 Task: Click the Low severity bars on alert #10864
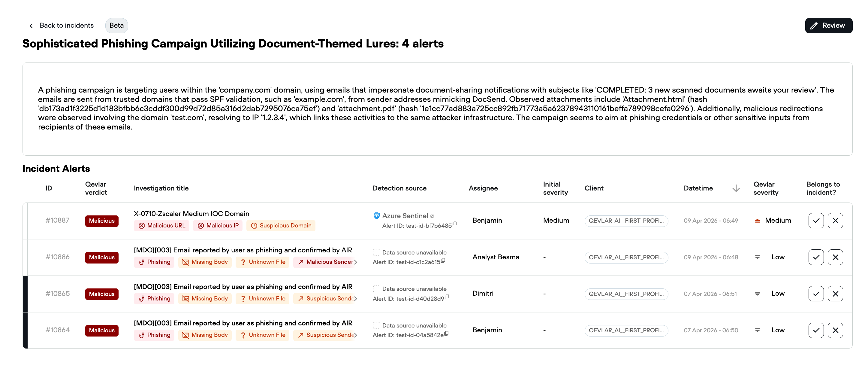pos(757,330)
